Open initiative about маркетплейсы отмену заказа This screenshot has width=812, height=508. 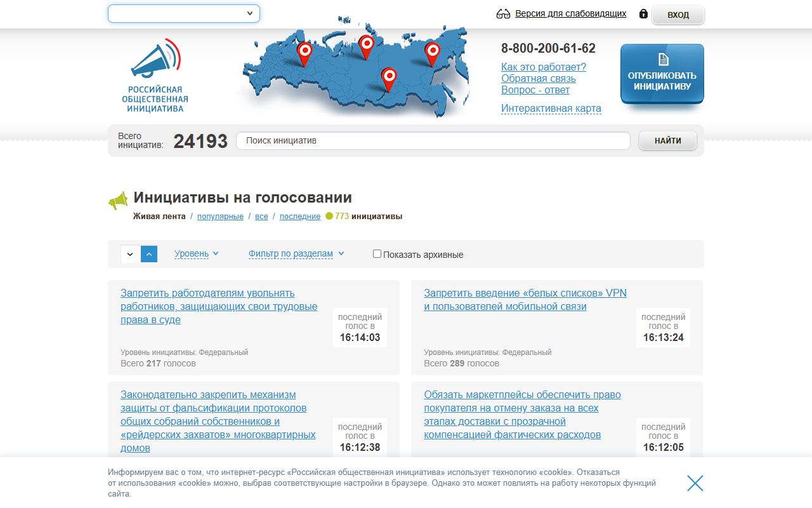(523, 415)
